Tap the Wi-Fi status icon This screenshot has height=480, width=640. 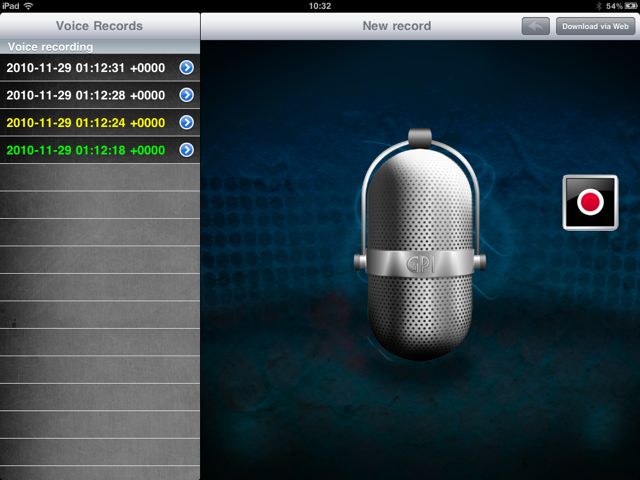pyautogui.click(x=29, y=6)
